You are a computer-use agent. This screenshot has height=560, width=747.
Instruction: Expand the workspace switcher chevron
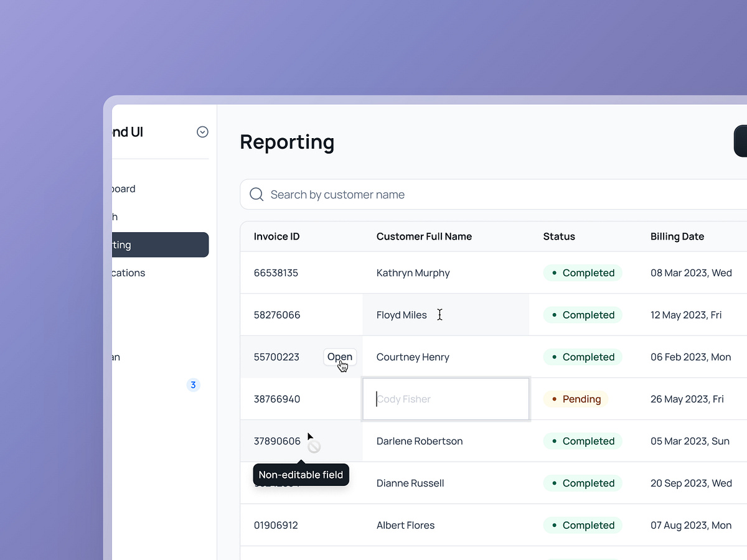202,132
